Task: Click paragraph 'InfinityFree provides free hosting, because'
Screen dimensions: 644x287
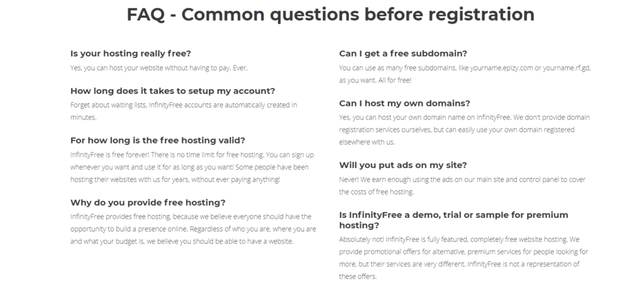Action: click(x=193, y=229)
